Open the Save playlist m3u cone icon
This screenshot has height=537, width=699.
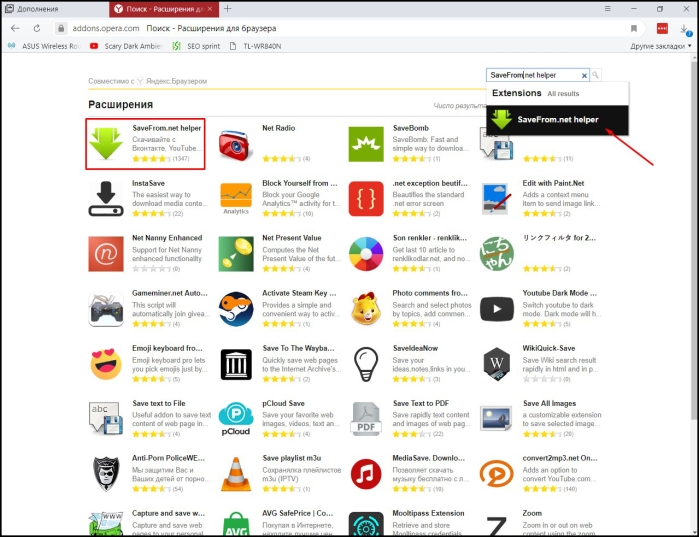[x=236, y=474]
